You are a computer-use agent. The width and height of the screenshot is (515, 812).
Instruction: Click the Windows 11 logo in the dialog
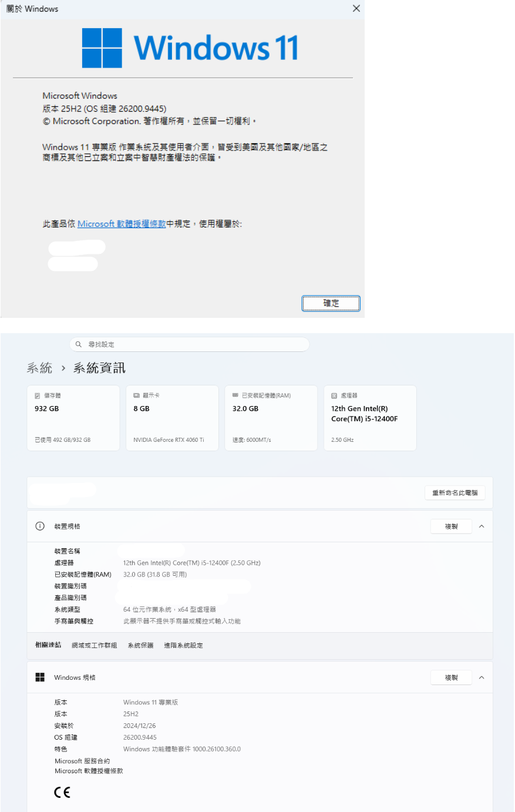tap(190, 48)
